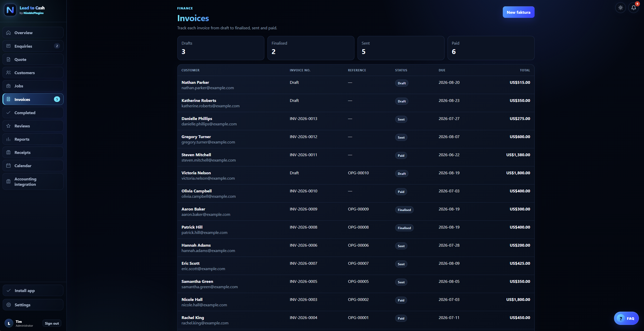Click due date 2026-08-23
This screenshot has width=644, height=331.
point(449,100)
